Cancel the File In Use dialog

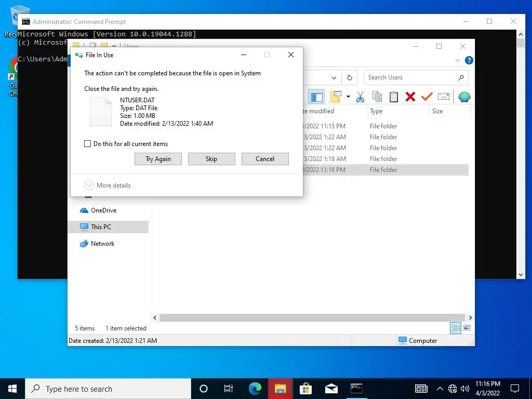tap(265, 159)
